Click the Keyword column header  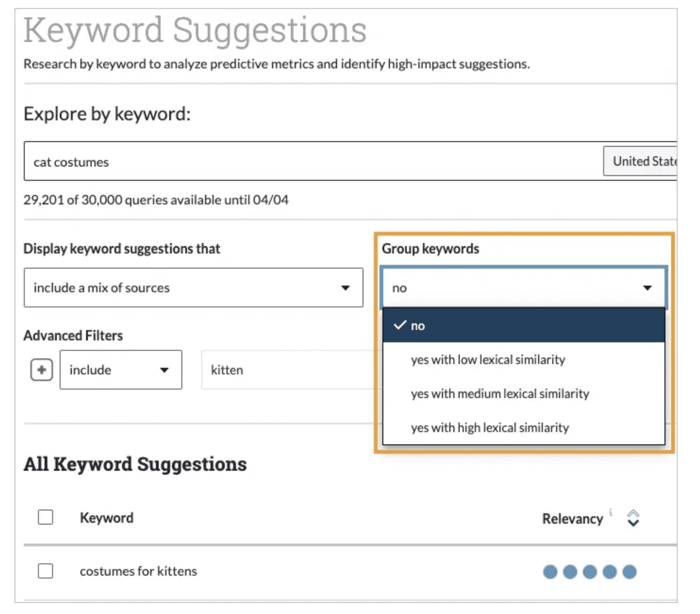[106, 518]
